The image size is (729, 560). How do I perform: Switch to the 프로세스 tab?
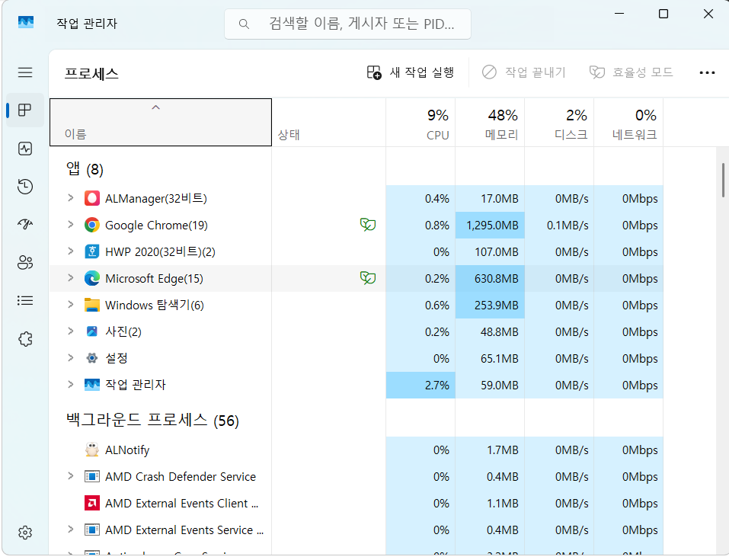tap(25, 110)
